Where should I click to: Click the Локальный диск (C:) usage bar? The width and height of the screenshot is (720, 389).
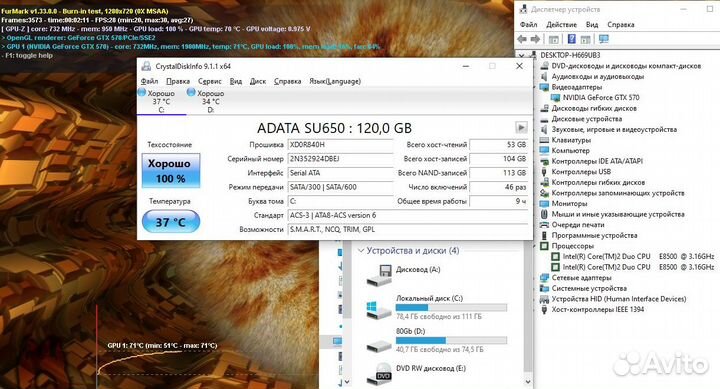451,307
